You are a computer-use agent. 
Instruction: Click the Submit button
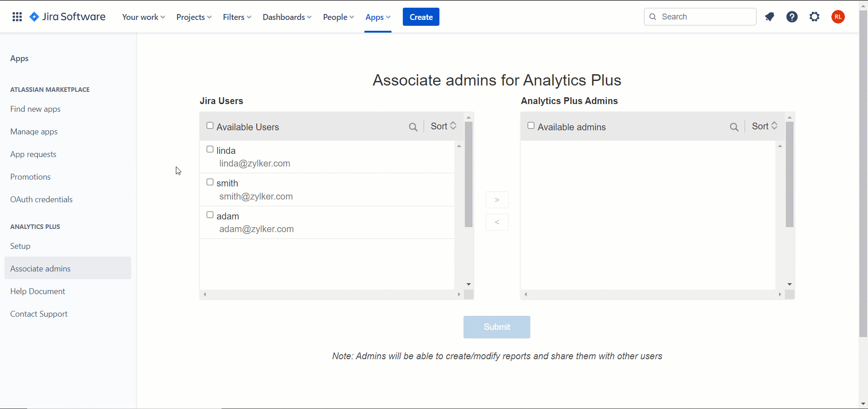496,327
